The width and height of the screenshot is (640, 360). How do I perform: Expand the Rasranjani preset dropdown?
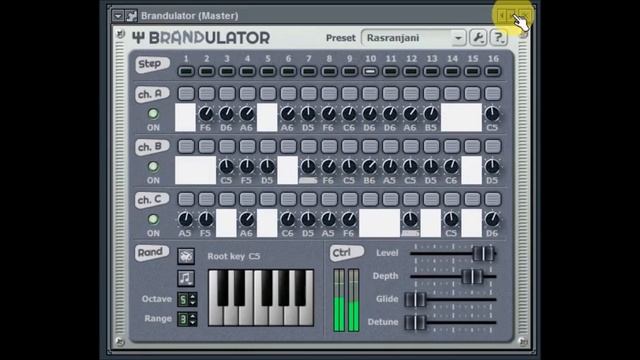click(458, 38)
